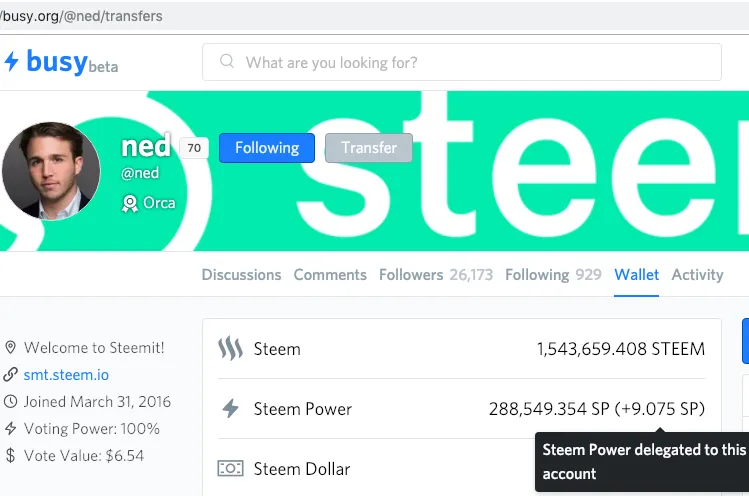Click the clock icon beside Joined date
749x496 pixels.
[x=11, y=401]
